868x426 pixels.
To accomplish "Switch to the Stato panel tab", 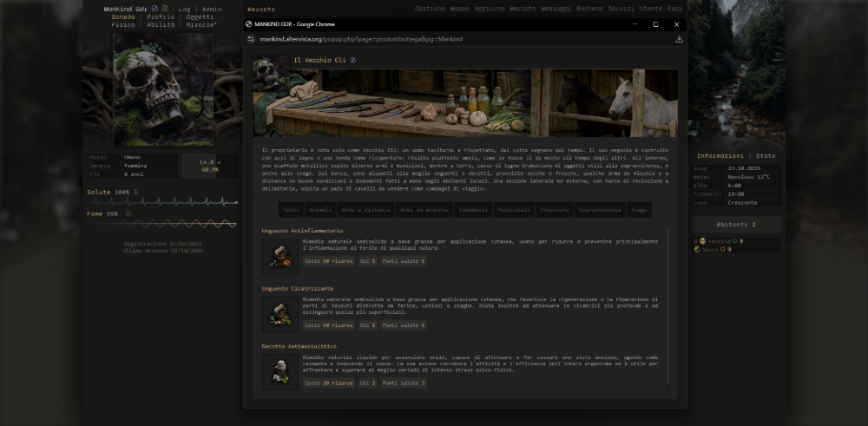I will click(766, 156).
